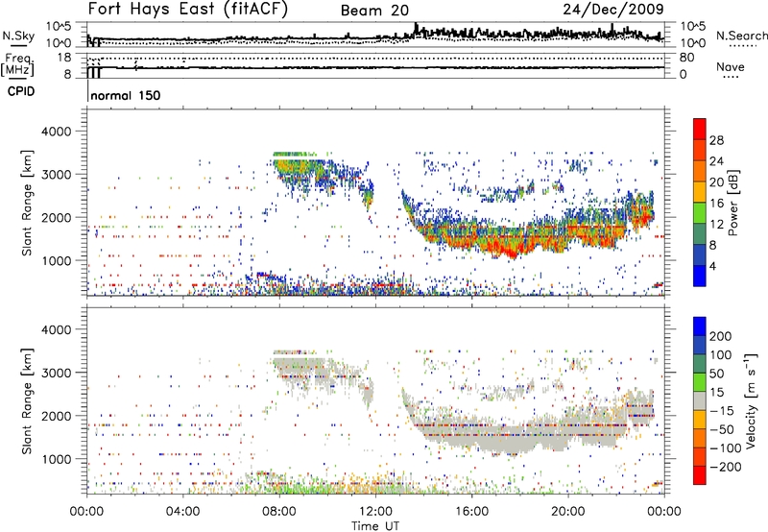Image resolution: width=768 pixels, height=532 pixels.
Task: Click the 'Nave' legend label
Action: point(731,66)
